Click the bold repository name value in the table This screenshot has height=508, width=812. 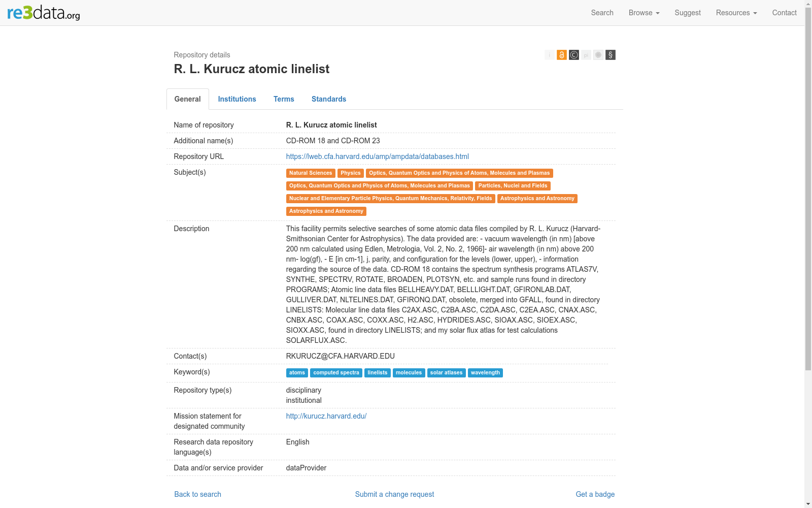[331, 125]
